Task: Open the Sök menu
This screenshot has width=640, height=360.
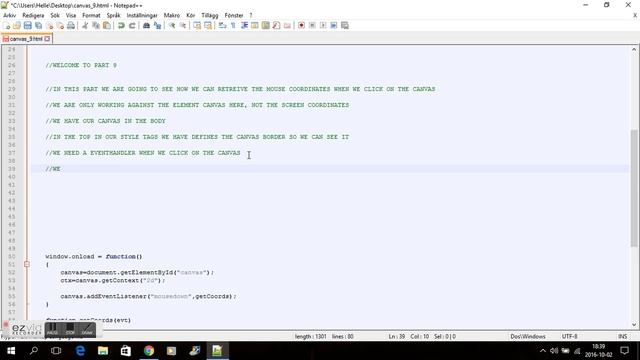Action: point(55,15)
